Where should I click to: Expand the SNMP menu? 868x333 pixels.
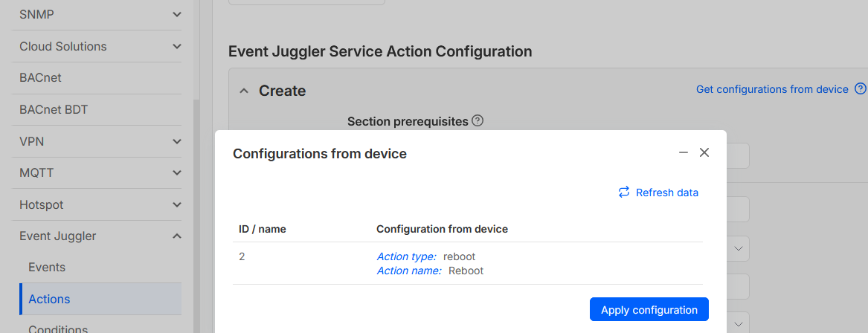[176, 14]
